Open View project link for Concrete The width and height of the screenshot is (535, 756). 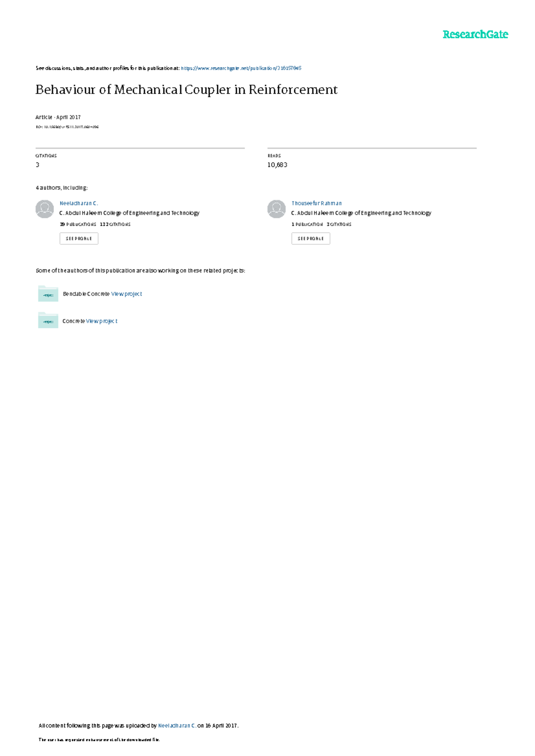coord(102,321)
